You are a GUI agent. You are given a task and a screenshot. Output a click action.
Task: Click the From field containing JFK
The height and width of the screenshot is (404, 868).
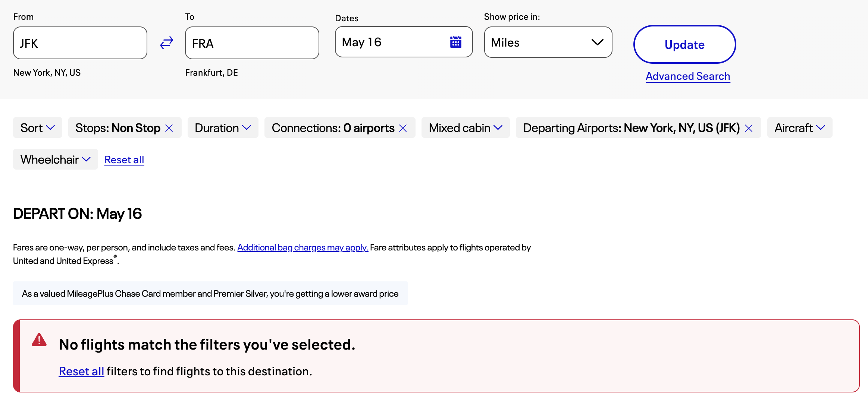(80, 43)
